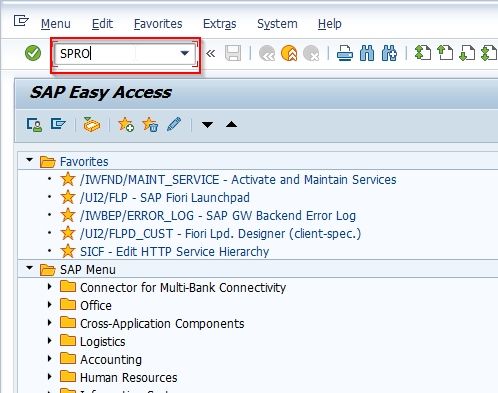Click folder icon next to Accounting
Viewport: 498px width, 393px height.
coord(68,358)
